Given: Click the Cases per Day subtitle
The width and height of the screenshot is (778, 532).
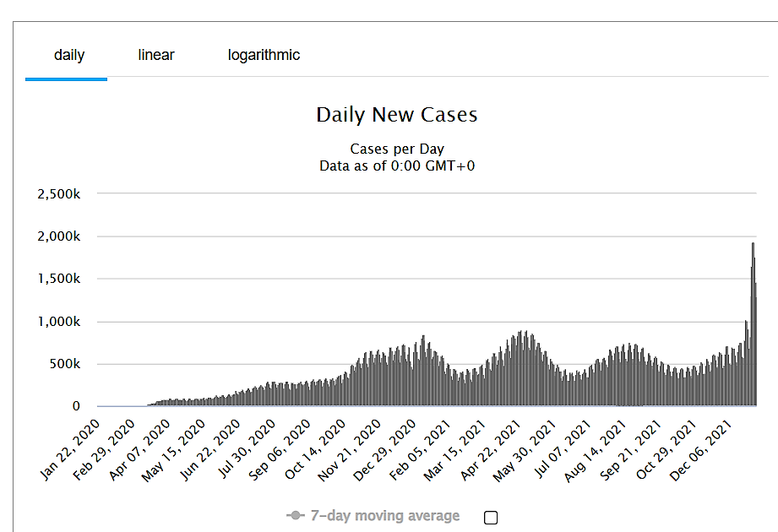Looking at the screenshot, I should (x=397, y=149).
